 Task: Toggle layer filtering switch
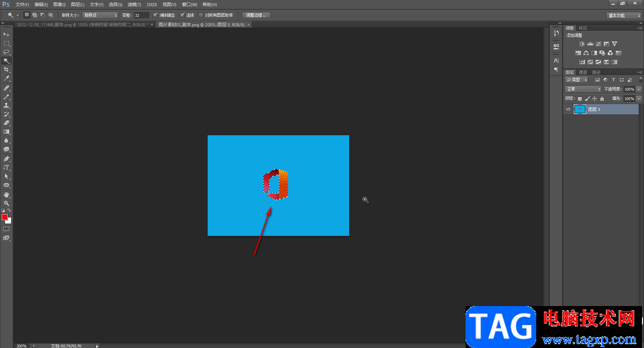[640, 80]
